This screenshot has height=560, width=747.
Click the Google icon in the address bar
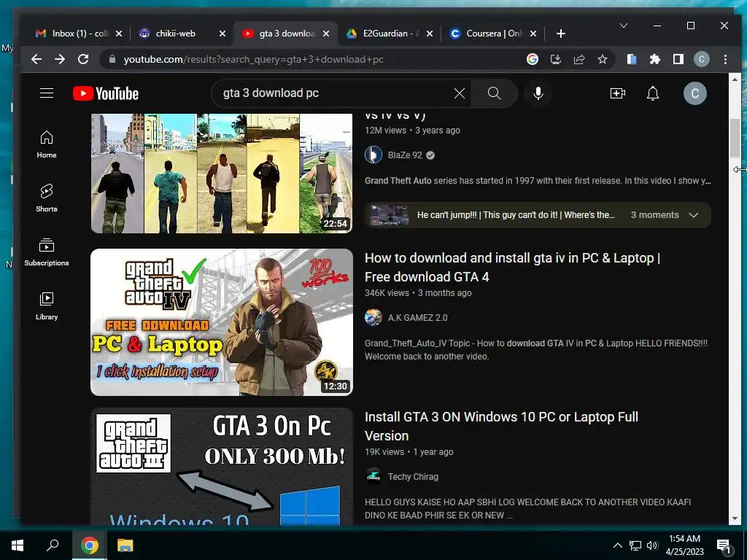click(x=532, y=60)
